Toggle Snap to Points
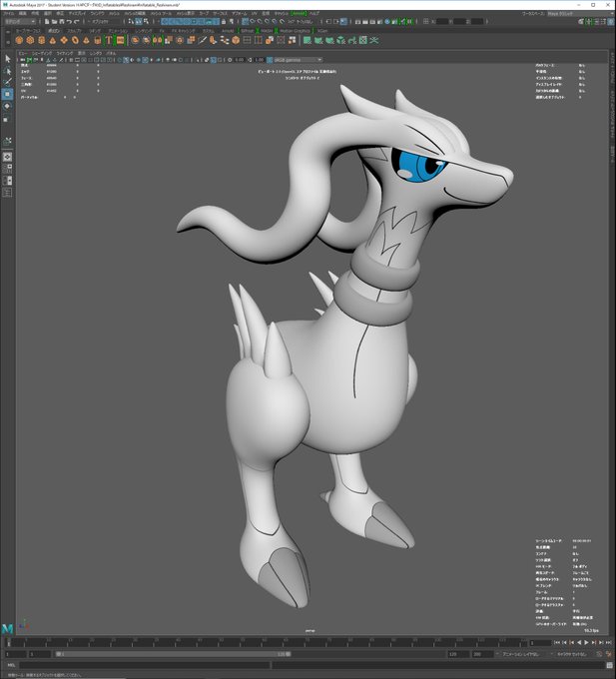The height and width of the screenshot is (679, 616). [x=261, y=21]
